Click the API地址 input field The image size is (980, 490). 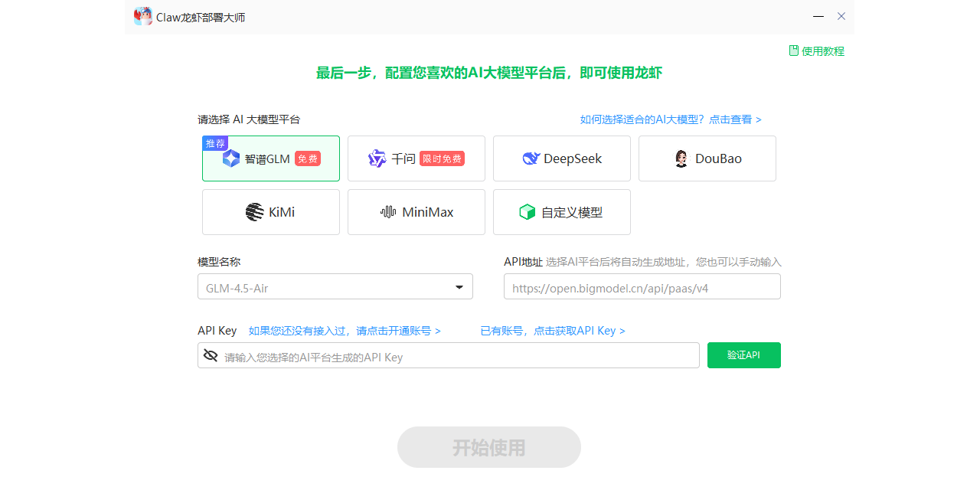[642, 286]
